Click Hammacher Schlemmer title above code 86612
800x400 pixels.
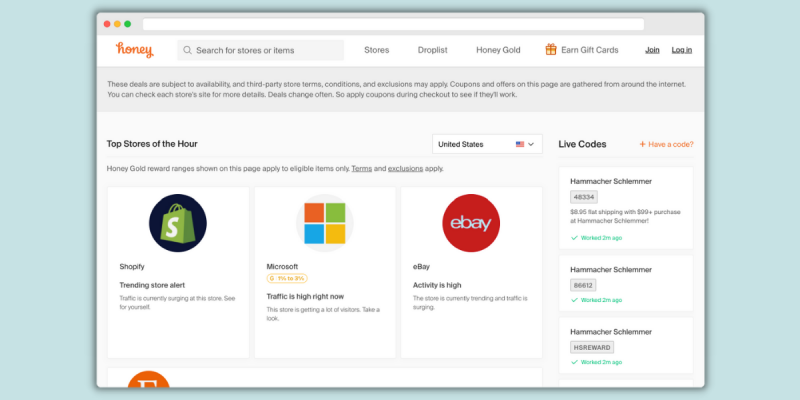click(611, 269)
